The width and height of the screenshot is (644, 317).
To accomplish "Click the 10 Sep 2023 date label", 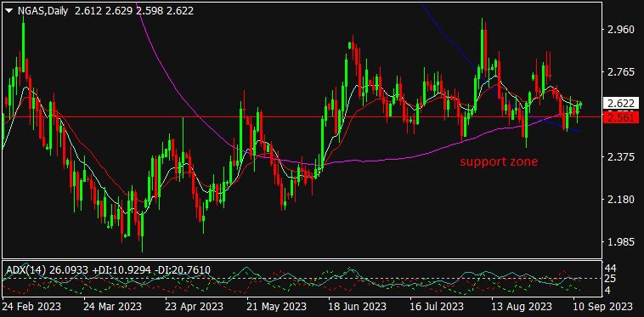I will (x=603, y=306).
